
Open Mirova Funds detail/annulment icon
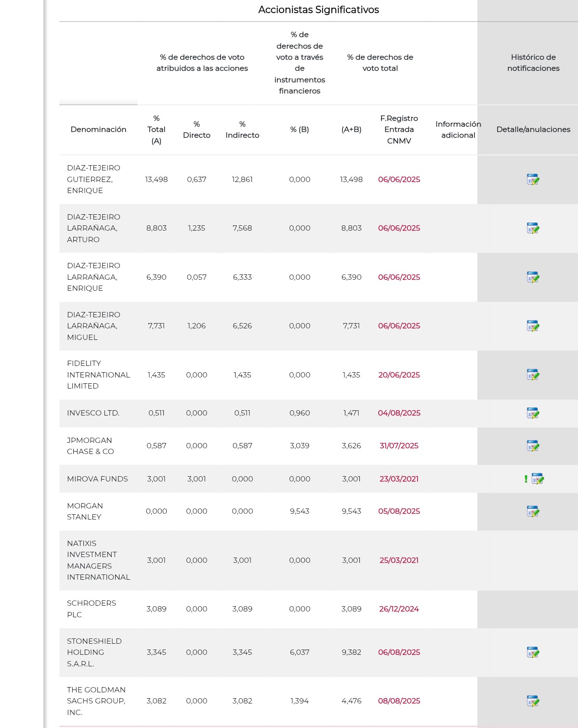(x=538, y=479)
